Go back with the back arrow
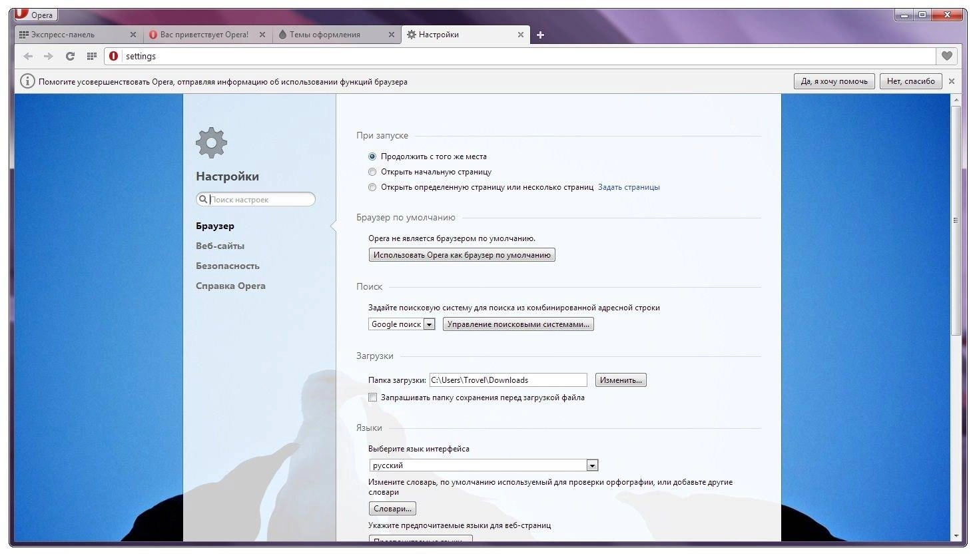The width and height of the screenshot is (979, 560). tap(28, 57)
